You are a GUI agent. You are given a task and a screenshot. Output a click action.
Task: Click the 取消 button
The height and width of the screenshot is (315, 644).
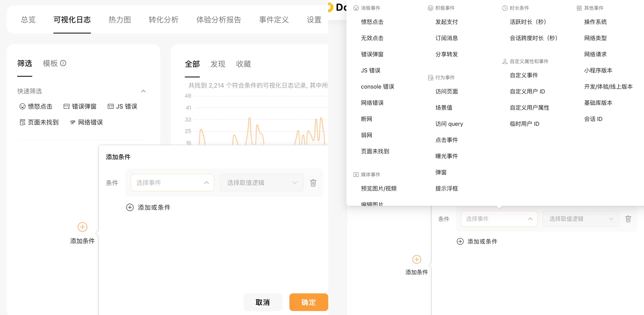[x=263, y=302]
